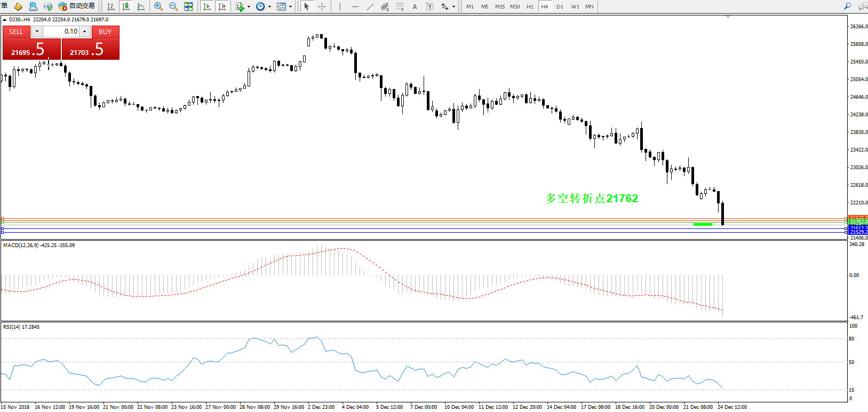
Task: Click the 0.10 lot volume field
Action: pos(61,31)
